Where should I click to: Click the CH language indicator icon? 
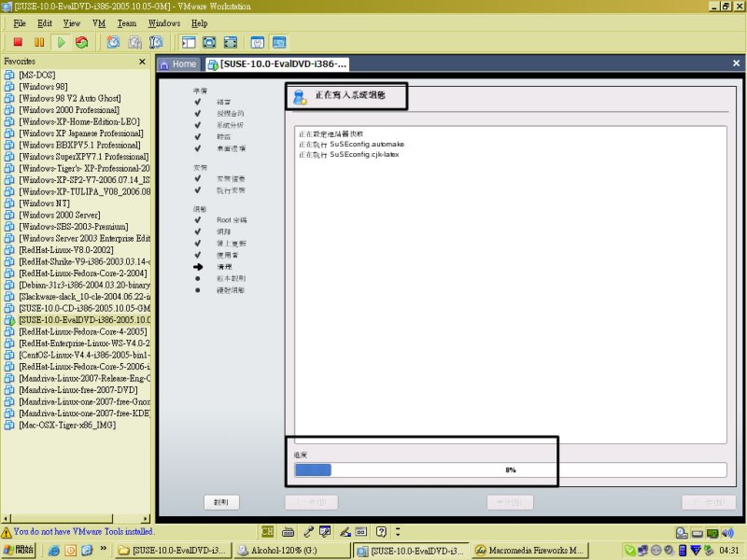pyautogui.click(x=267, y=531)
